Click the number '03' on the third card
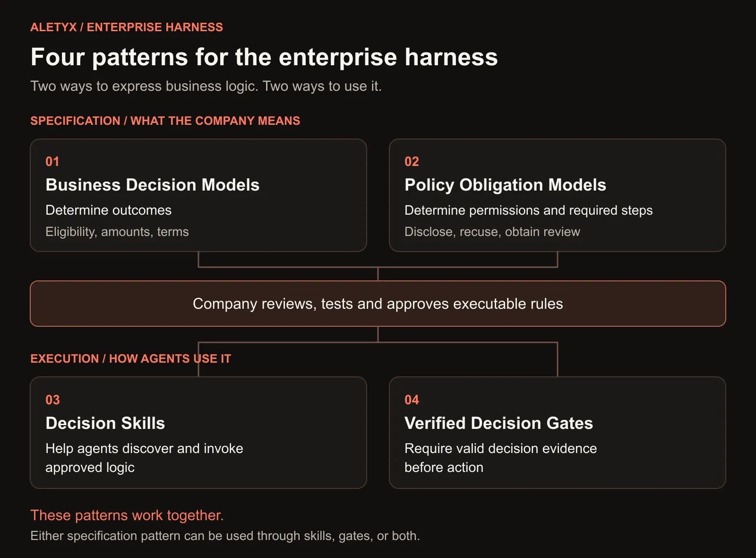 click(x=52, y=400)
